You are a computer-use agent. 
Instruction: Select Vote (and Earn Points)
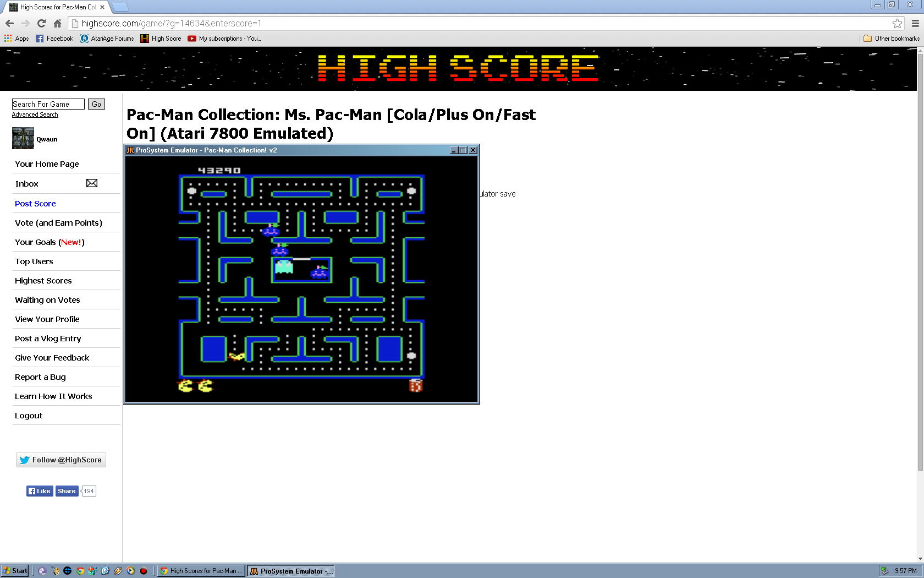tap(58, 223)
